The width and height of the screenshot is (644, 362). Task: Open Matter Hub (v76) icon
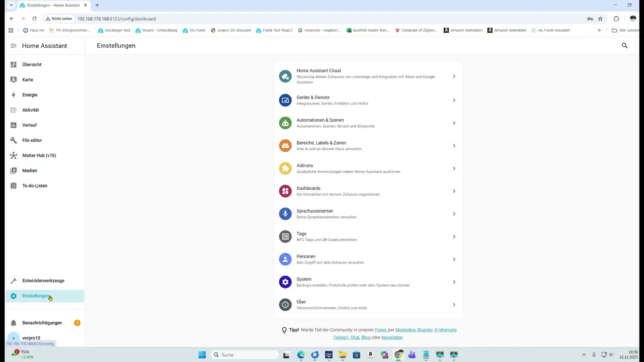[14, 155]
